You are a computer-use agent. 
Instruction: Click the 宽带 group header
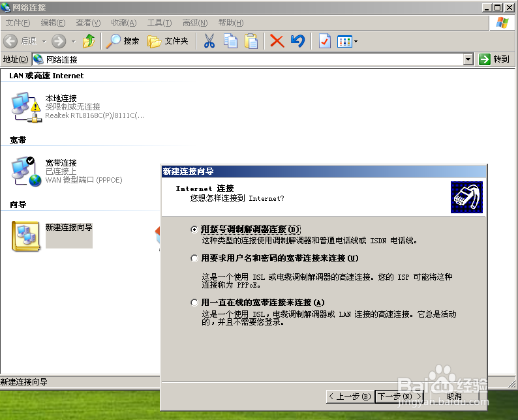(x=18, y=140)
